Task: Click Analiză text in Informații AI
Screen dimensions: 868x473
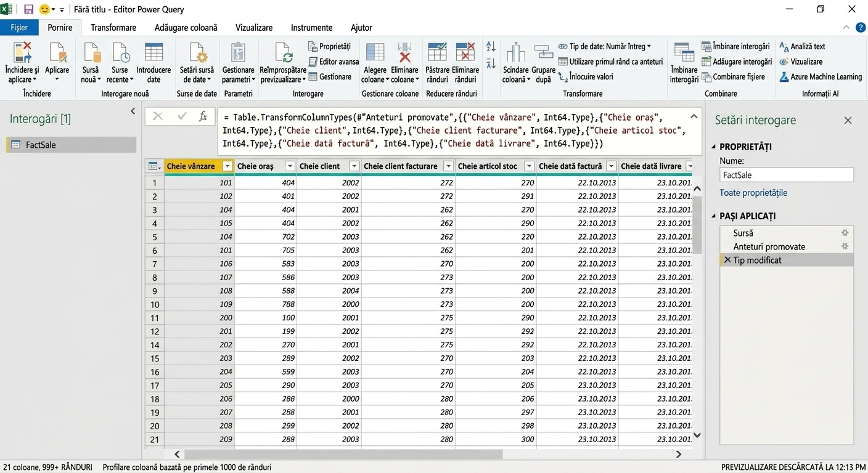Action: click(803, 46)
